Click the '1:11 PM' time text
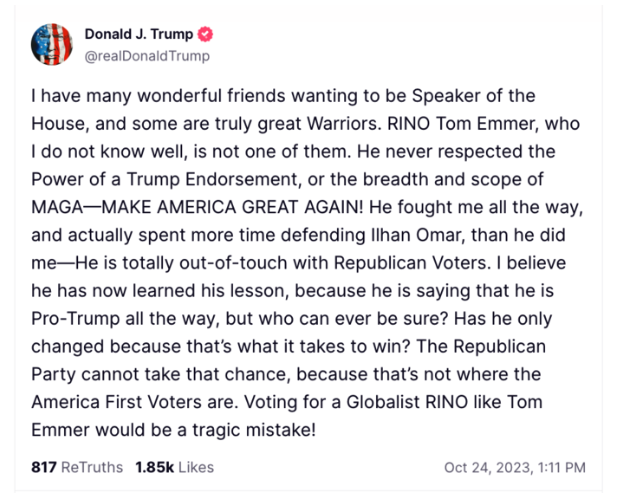This screenshot has height=501, width=631. [x=561, y=468]
